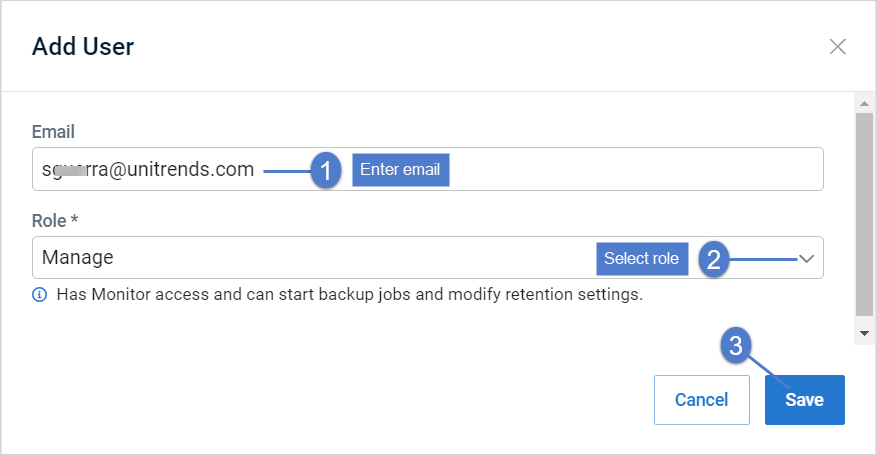Click the Add User dialog title
The height and width of the screenshot is (455, 877).
(x=83, y=46)
